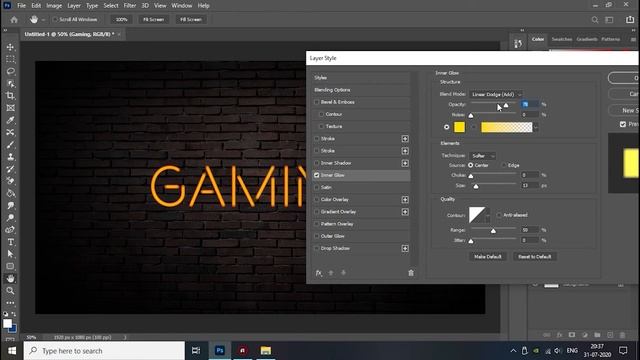Select the Move tool
Screen dimensions: 640x360
click(x=11, y=47)
